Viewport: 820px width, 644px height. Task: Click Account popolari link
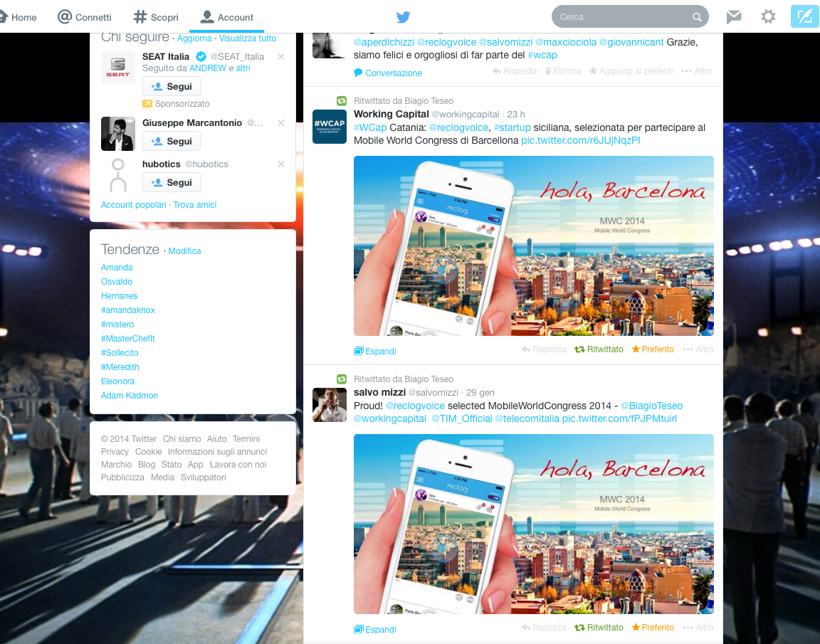pyautogui.click(x=133, y=205)
